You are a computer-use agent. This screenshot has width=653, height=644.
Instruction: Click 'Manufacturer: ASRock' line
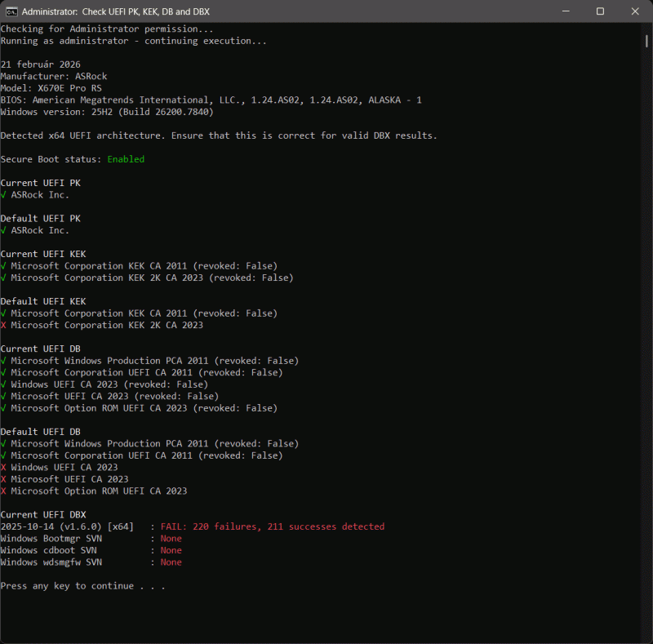point(54,77)
